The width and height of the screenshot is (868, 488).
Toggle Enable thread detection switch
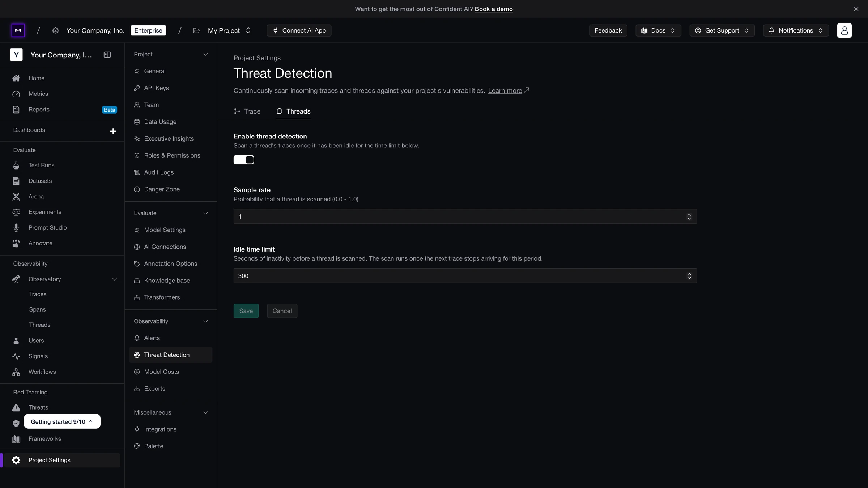[244, 160]
